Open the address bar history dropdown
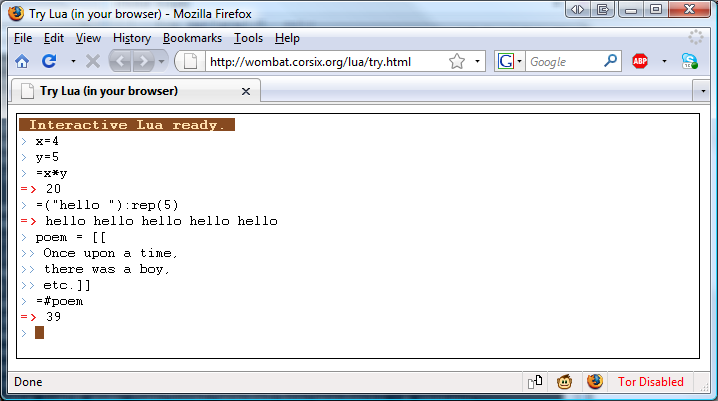The image size is (718, 401). point(477,61)
